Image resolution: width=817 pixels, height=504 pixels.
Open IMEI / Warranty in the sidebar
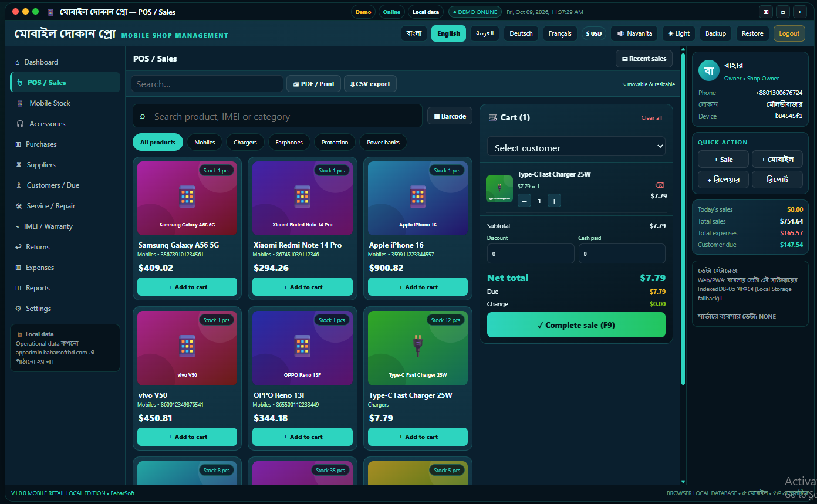[x=65, y=226]
